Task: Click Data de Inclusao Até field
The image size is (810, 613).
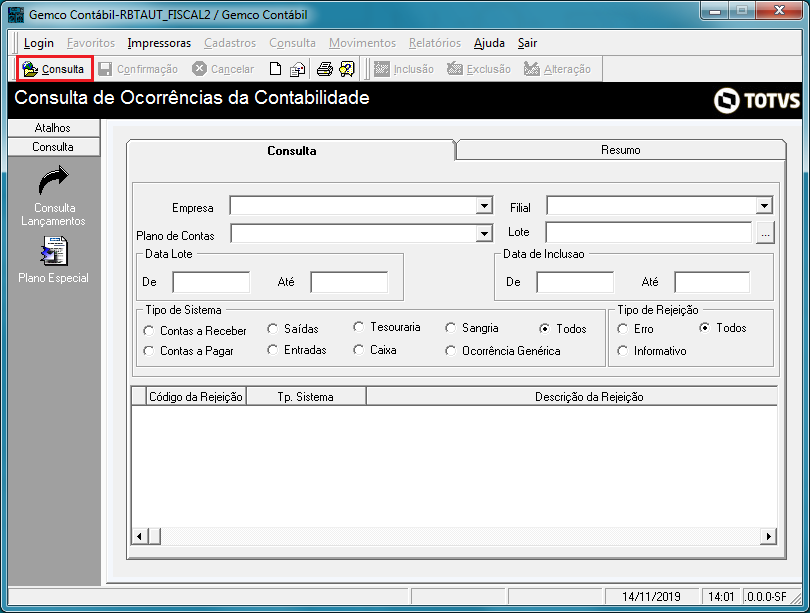Action: click(x=712, y=282)
